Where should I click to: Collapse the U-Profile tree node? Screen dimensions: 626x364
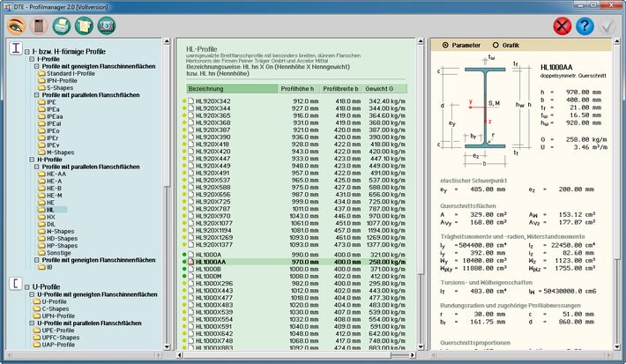coord(26,286)
